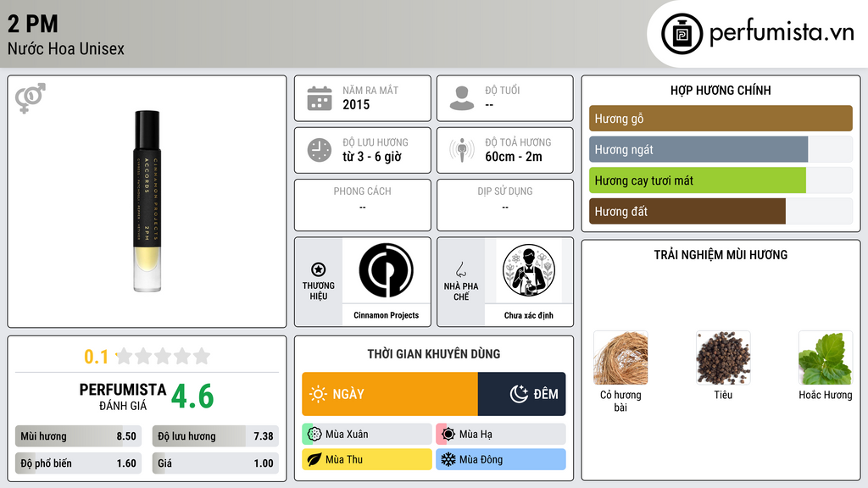Screen dimensions: 868x488
Task: Click the sillage radiating person icon
Action: 462,150
